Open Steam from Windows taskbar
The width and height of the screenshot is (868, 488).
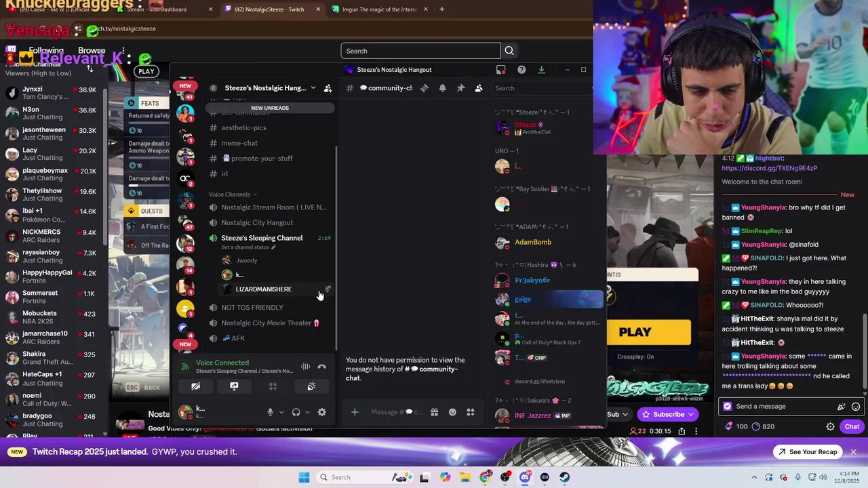564,477
